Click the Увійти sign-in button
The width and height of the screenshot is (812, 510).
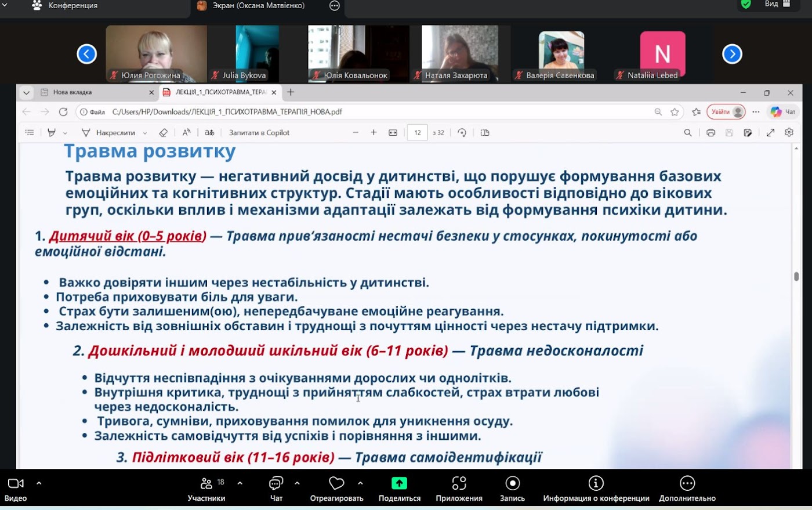point(725,112)
